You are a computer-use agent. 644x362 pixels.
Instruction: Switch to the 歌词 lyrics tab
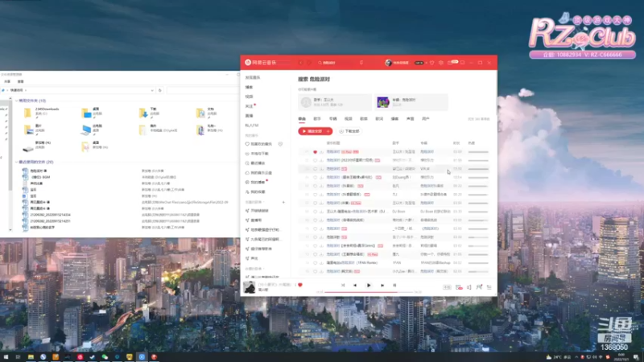click(x=379, y=118)
